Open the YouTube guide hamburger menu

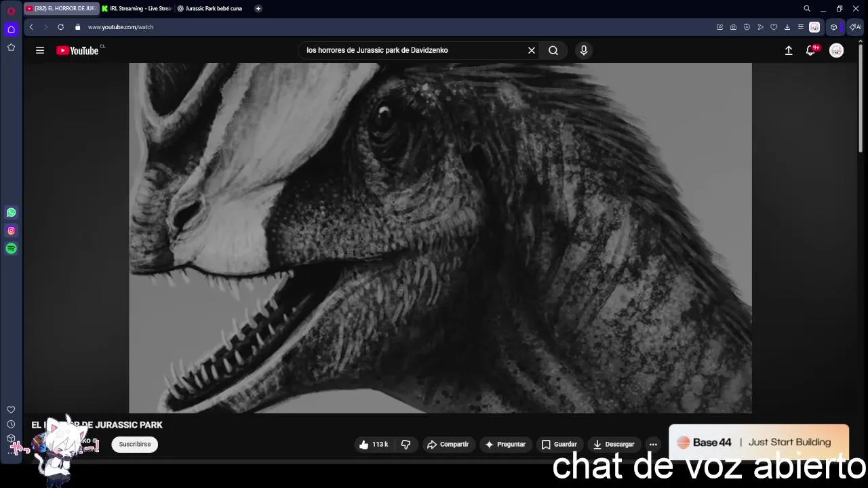[40, 50]
